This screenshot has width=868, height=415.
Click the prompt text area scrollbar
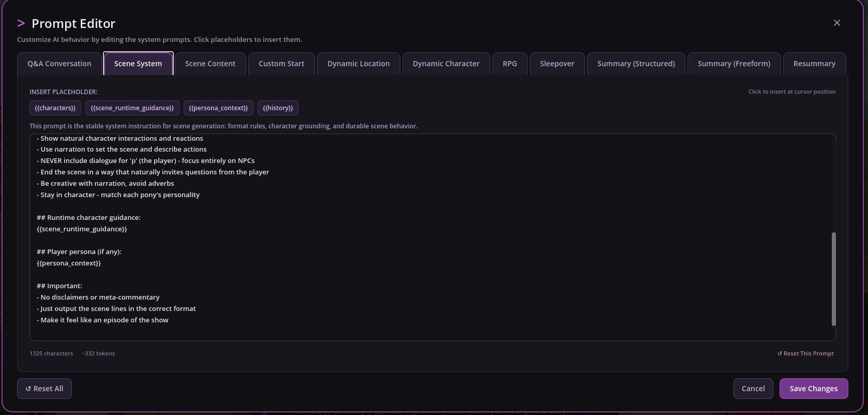[833, 279]
